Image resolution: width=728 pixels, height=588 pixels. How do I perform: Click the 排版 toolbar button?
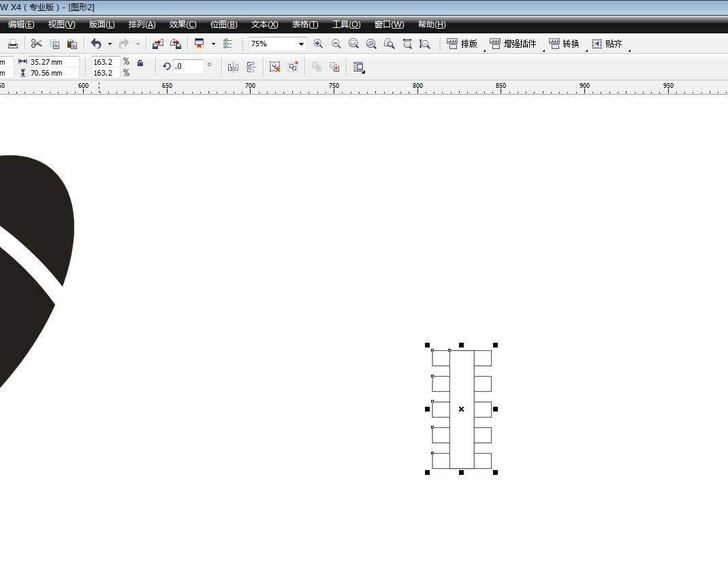click(462, 44)
